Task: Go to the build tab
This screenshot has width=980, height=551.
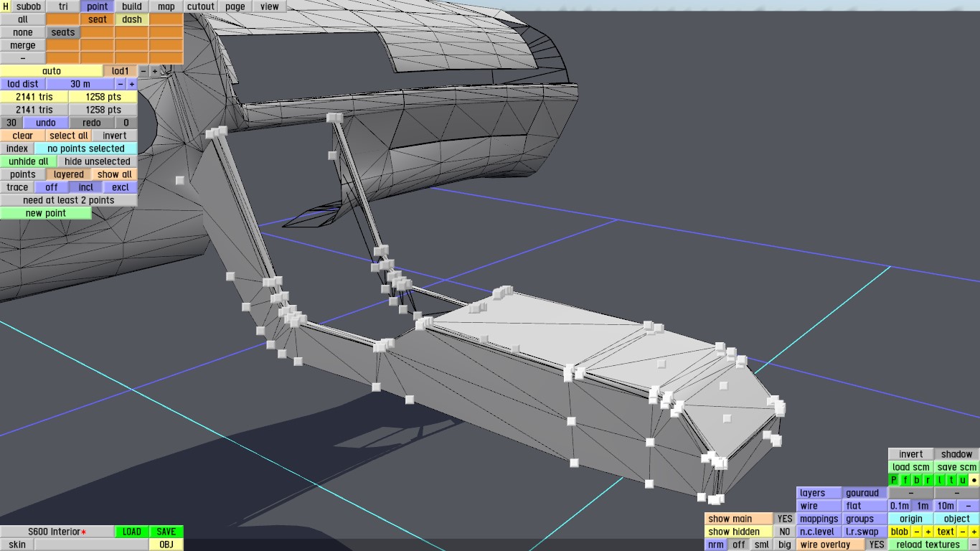Action: coord(132,6)
